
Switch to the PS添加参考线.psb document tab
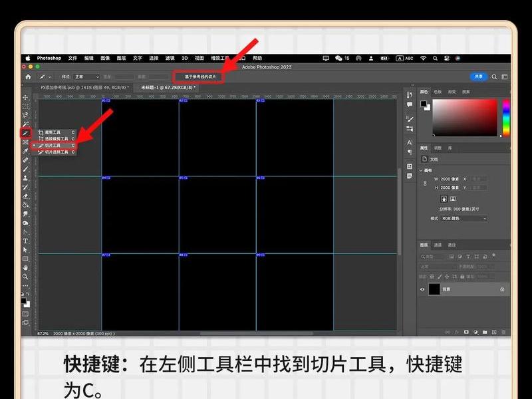(x=84, y=88)
